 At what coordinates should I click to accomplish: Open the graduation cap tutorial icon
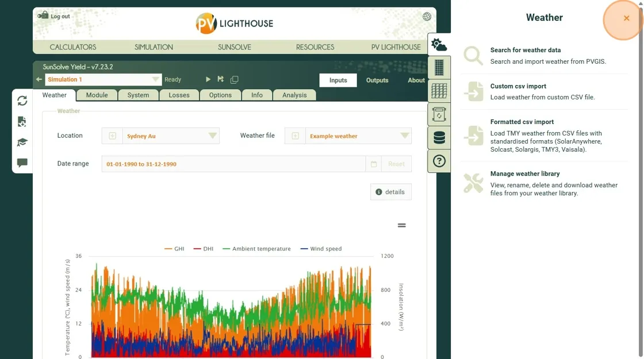[x=22, y=142]
